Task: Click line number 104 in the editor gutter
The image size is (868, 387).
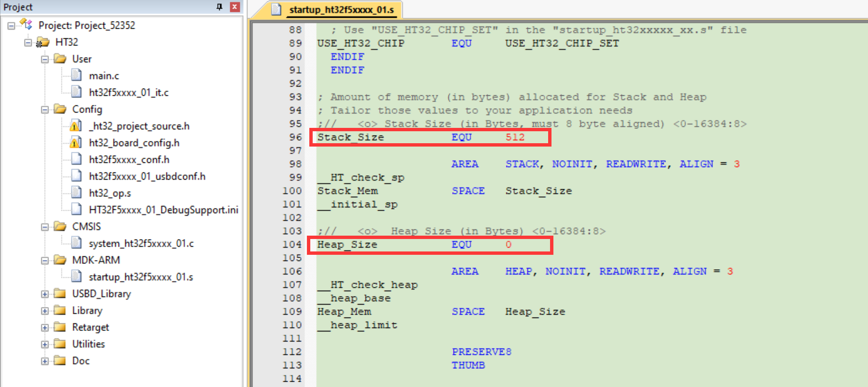Action: click(292, 245)
